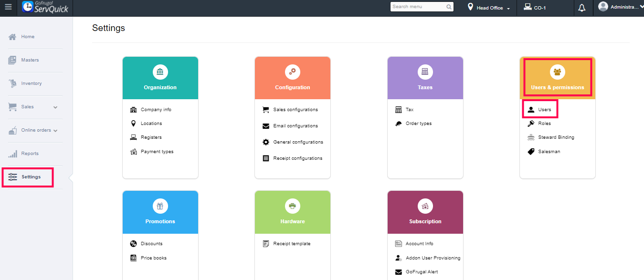
Task: Open Sales configurations link
Action: point(296,110)
